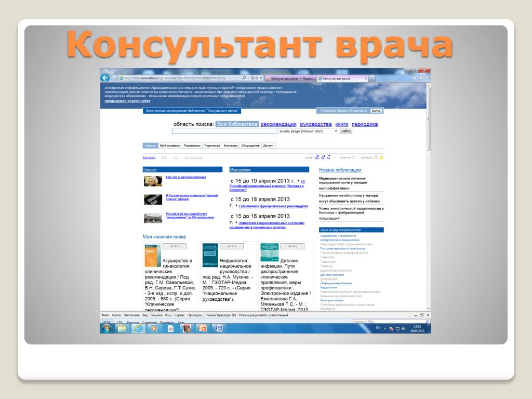Screen dimensions: 532x399
Task: Switch to Консультант врача — Яндекс browser tab
Action: click(x=291, y=78)
